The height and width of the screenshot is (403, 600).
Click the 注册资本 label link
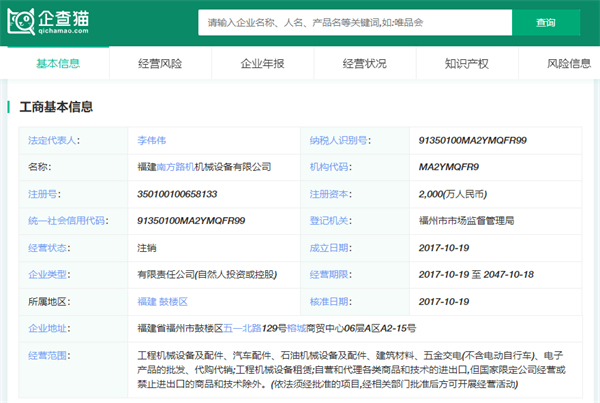(329, 194)
